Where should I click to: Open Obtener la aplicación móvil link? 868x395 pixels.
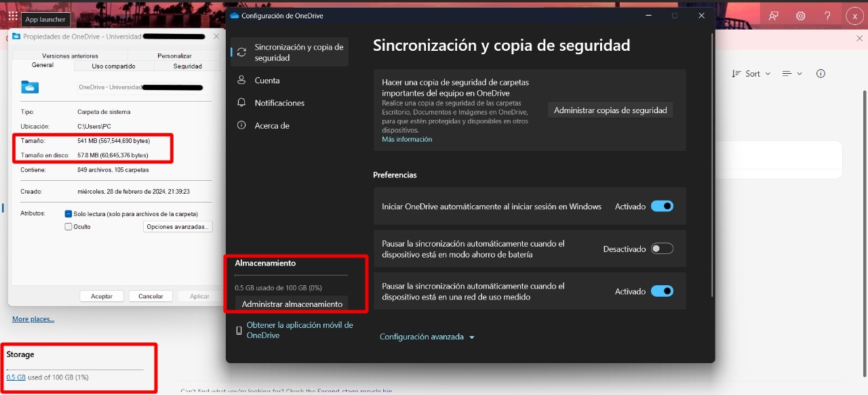tap(300, 330)
